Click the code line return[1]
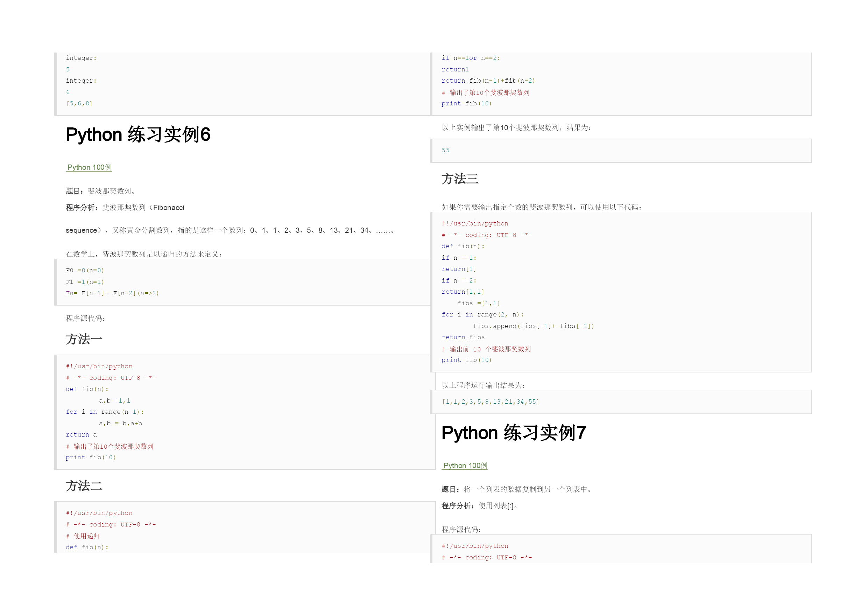The height and width of the screenshot is (614, 868). click(x=459, y=269)
